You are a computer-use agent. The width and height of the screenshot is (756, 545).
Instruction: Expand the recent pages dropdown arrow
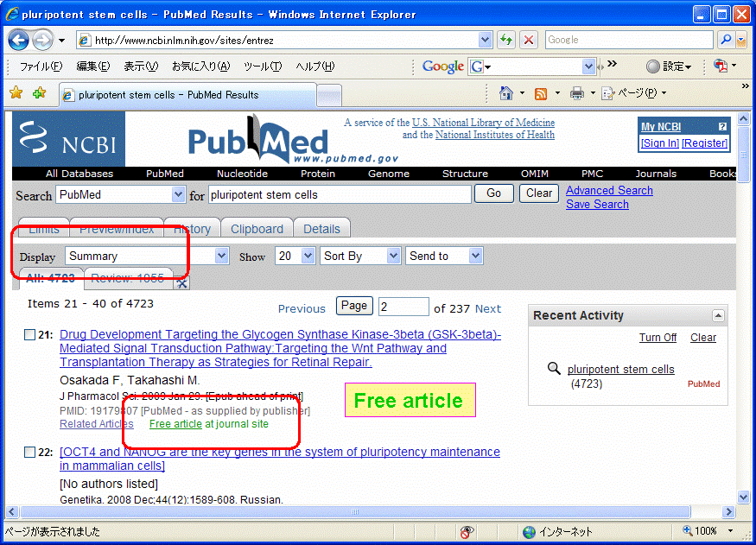click(x=61, y=41)
